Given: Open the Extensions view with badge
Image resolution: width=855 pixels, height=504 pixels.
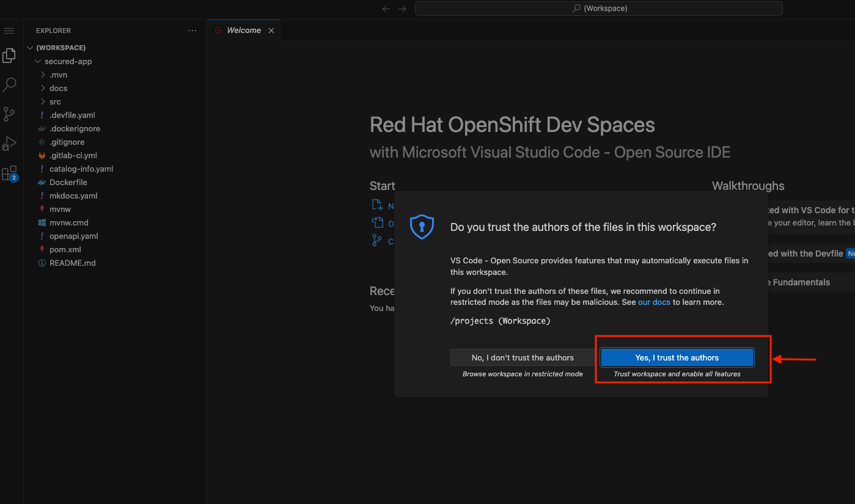Looking at the screenshot, I should tap(9, 173).
